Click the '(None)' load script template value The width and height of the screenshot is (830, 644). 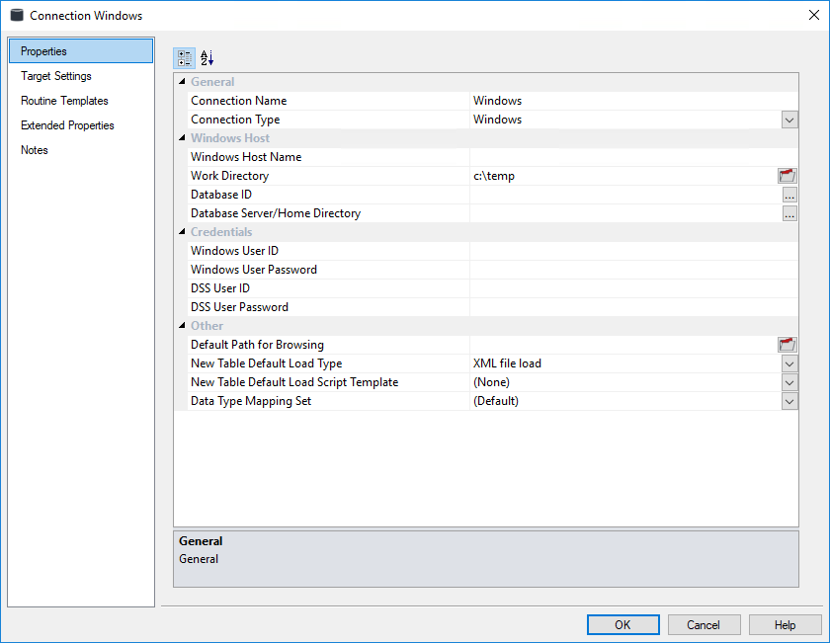tap(491, 382)
